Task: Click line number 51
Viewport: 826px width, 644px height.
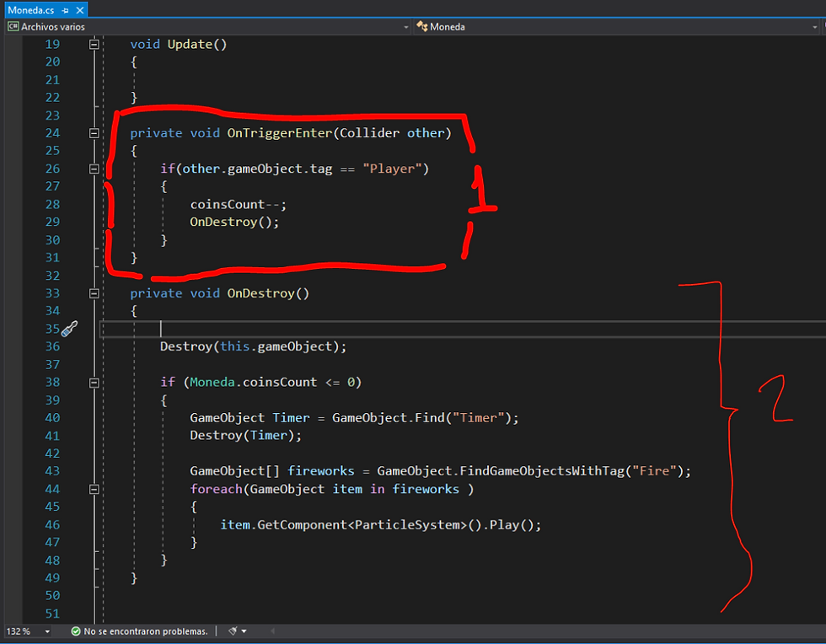Action: point(52,614)
